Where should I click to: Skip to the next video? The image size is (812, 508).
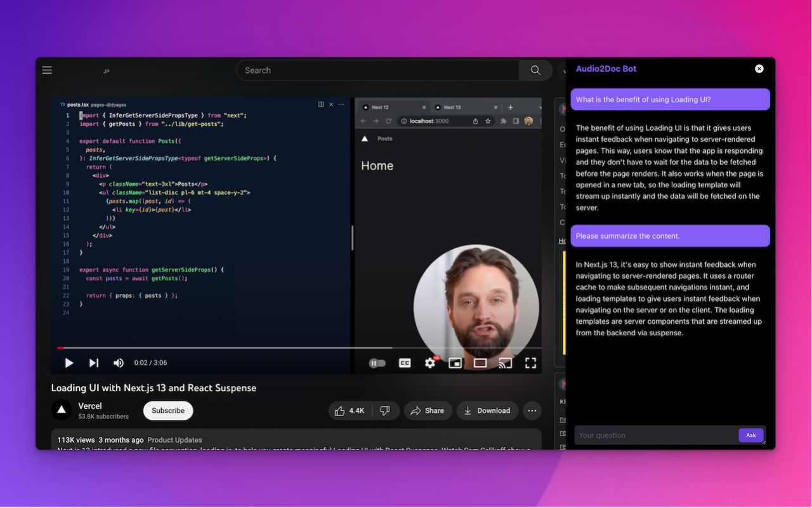[x=93, y=363]
